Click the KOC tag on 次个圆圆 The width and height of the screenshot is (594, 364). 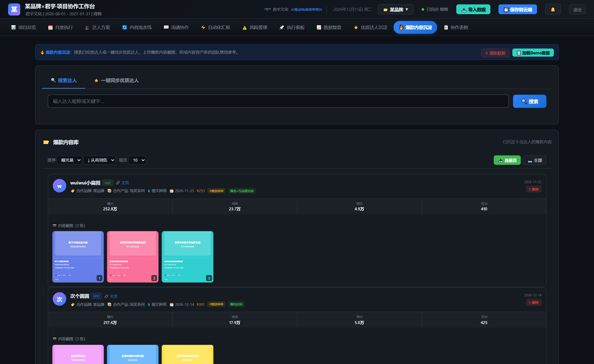point(97,296)
